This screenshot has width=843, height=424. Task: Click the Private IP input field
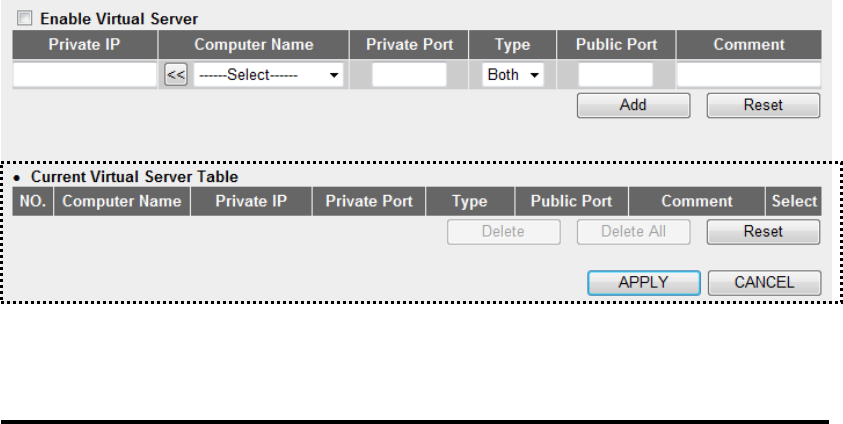(84, 75)
